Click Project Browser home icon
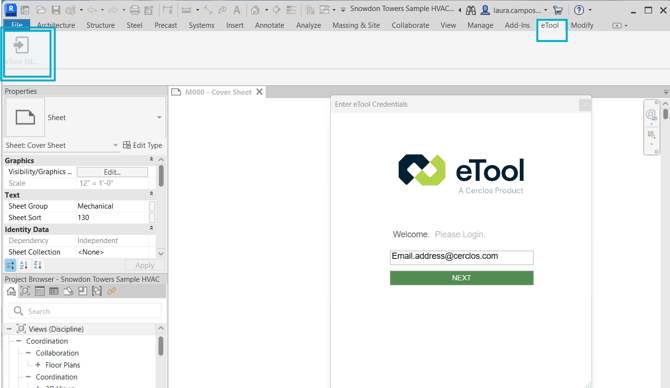670x388 pixels. 11,291
